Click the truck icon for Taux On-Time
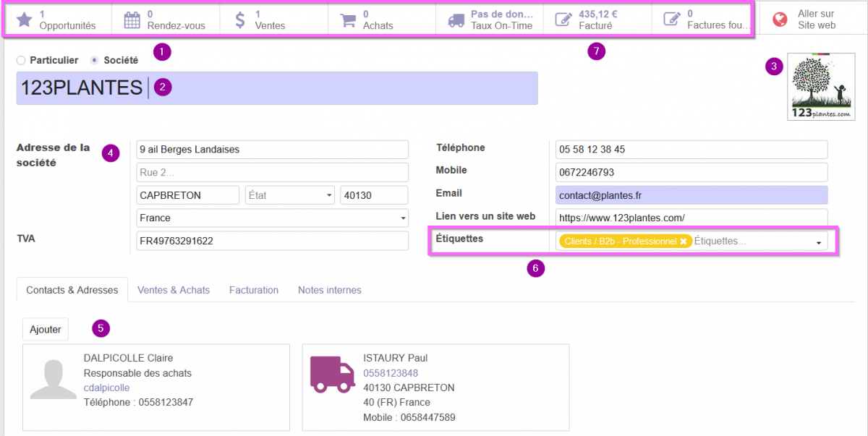The image size is (868, 436). (x=456, y=20)
